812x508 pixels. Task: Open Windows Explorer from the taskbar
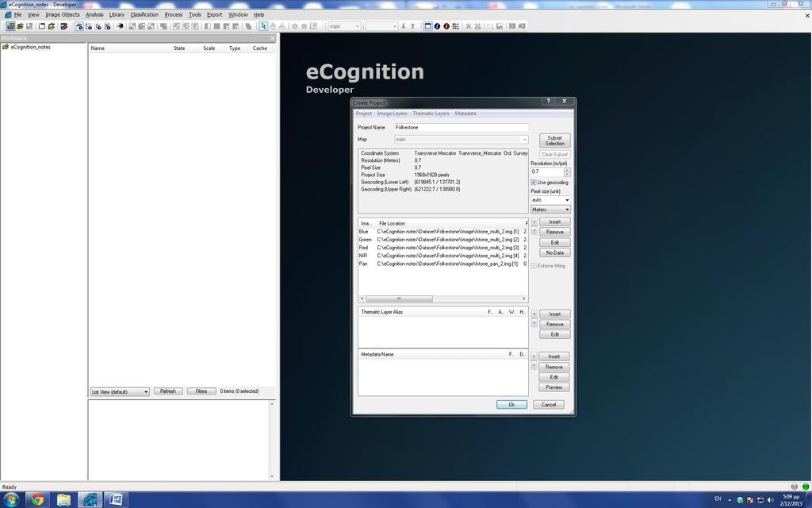click(x=63, y=500)
